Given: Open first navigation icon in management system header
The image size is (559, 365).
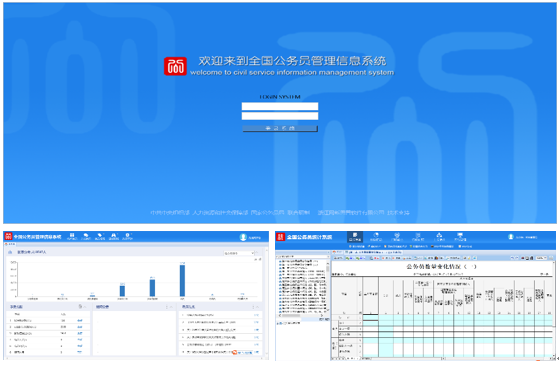Looking at the screenshot, I should point(72,236).
